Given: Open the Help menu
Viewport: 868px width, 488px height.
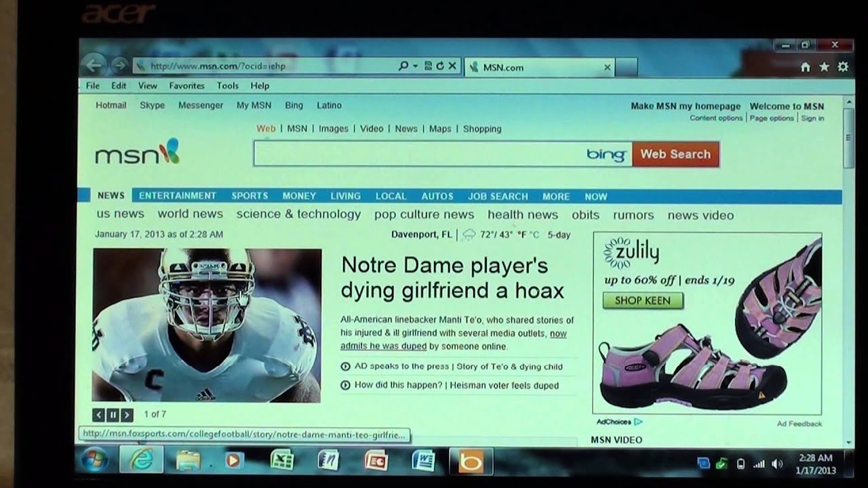Looking at the screenshot, I should (260, 85).
